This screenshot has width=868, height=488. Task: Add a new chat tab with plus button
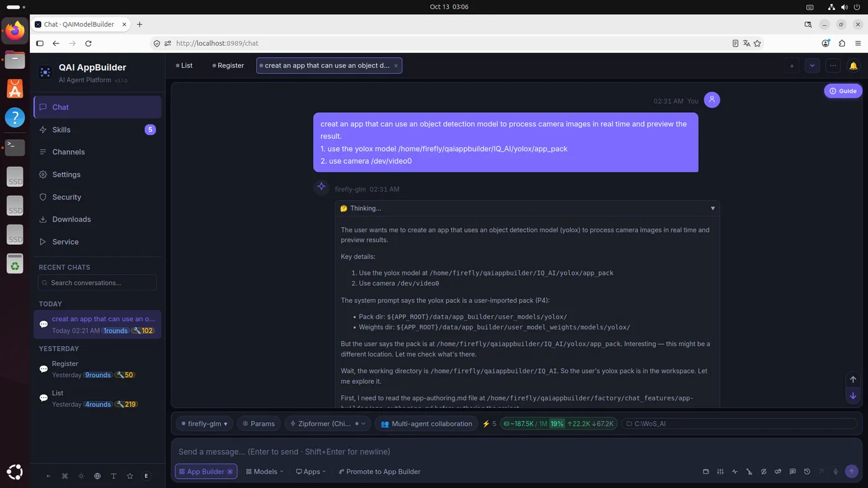[x=792, y=66]
